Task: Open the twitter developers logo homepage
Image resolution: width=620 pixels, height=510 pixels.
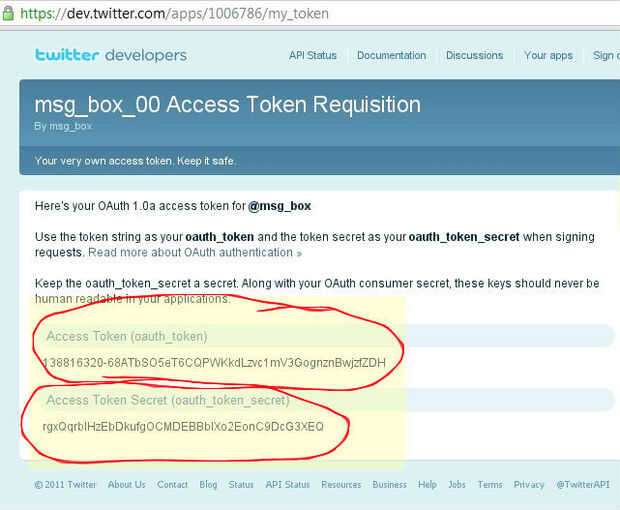Action: point(111,55)
